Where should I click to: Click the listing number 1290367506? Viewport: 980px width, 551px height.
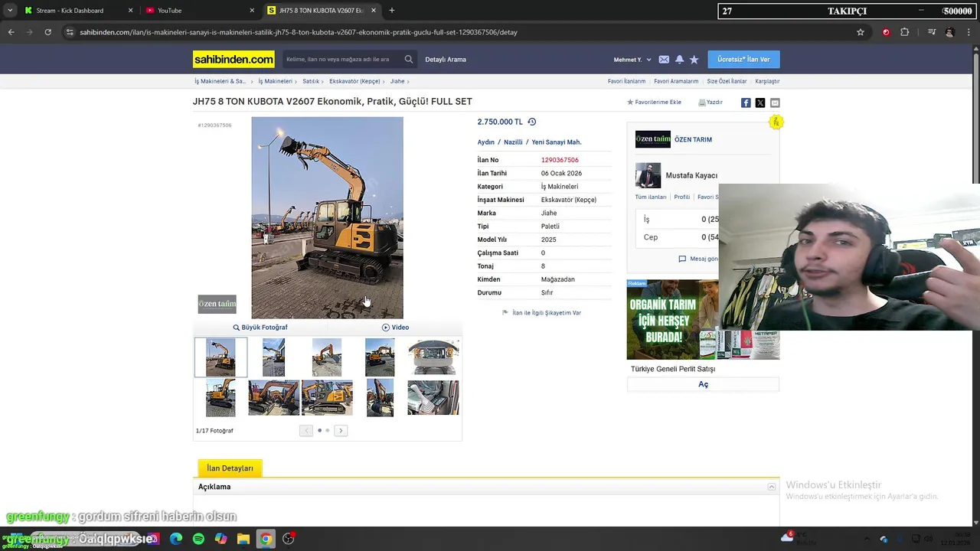(x=560, y=160)
